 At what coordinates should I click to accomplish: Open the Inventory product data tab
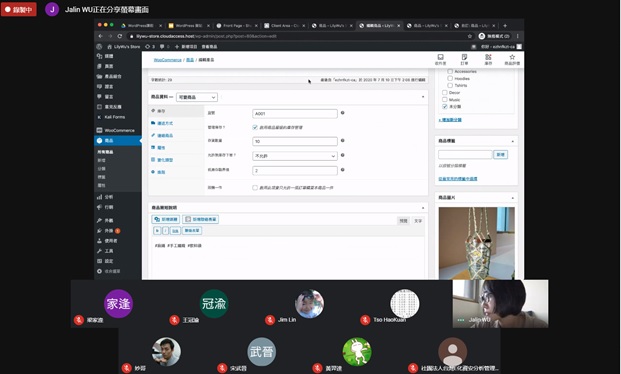[176, 111]
